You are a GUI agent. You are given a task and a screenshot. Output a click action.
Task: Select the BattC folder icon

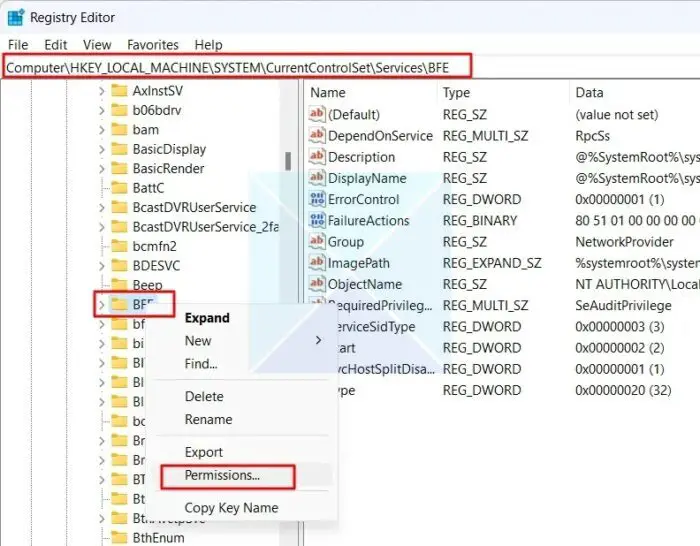119,188
